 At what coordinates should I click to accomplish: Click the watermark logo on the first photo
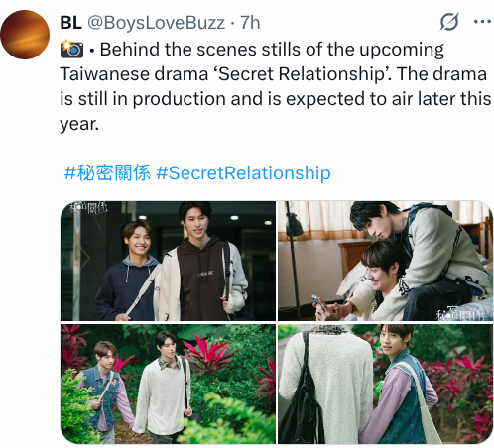coord(88,208)
